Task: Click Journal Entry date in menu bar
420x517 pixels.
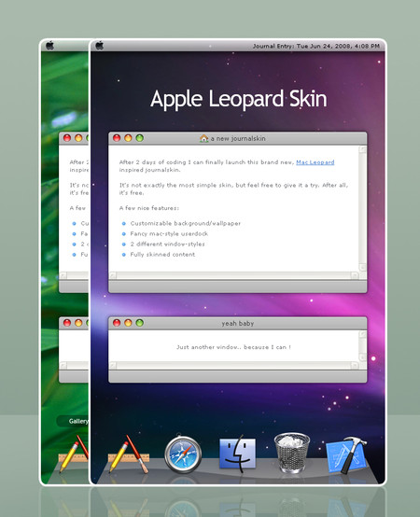Action: tap(316, 46)
